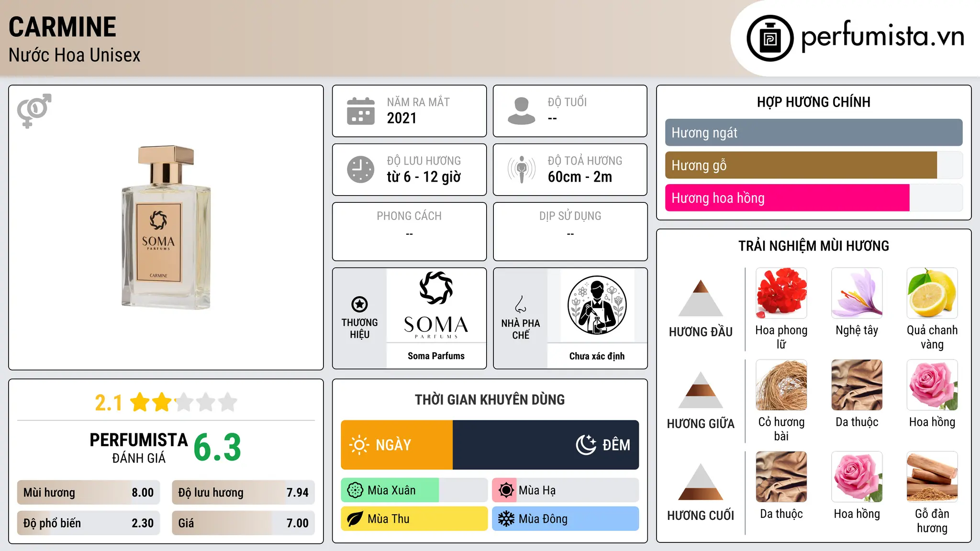Click the person icon beside Độ tuổi
The width and height of the screenshot is (980, 551).
pos(521,111)
